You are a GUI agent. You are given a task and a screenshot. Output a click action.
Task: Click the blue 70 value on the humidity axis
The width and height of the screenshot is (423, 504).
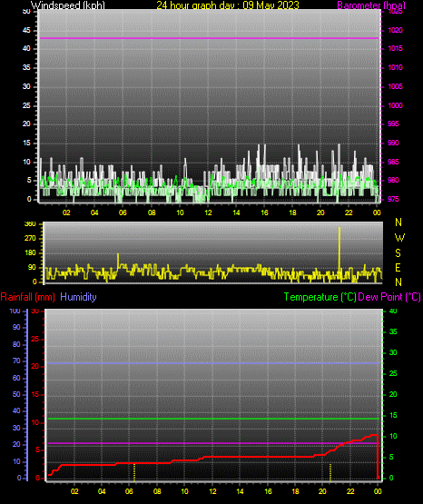[x=16, y=361]
